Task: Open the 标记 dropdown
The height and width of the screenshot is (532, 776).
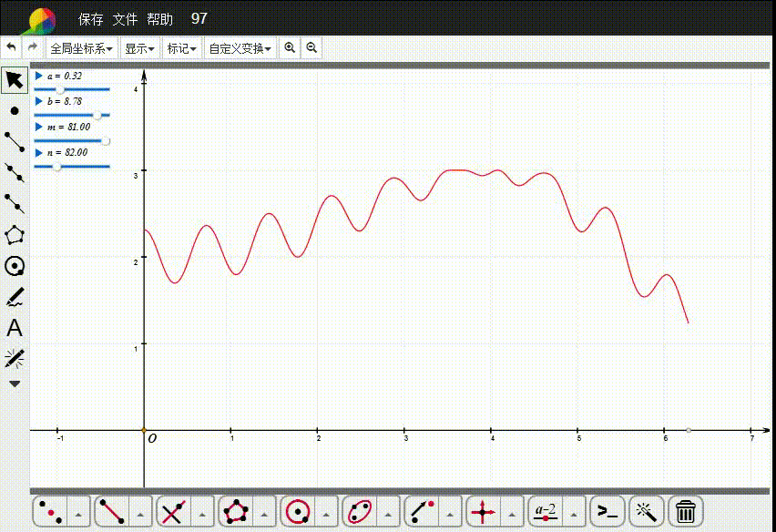Action: (181, 48)
